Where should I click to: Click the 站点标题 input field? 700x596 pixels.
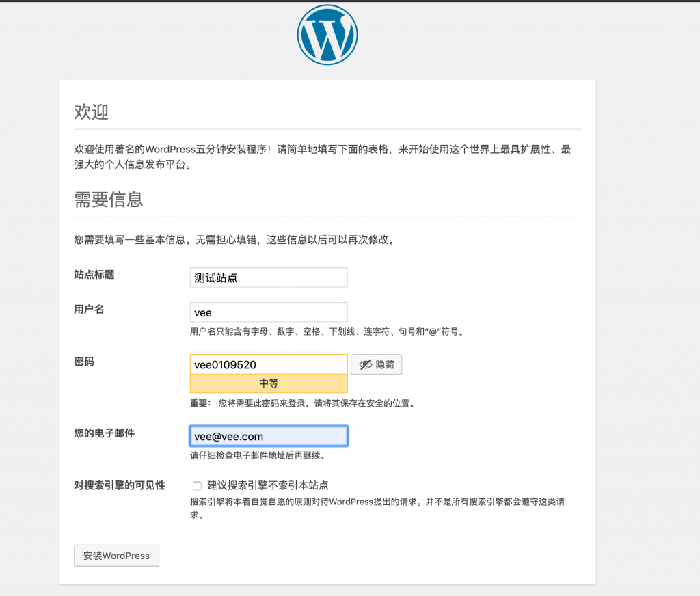269,277
